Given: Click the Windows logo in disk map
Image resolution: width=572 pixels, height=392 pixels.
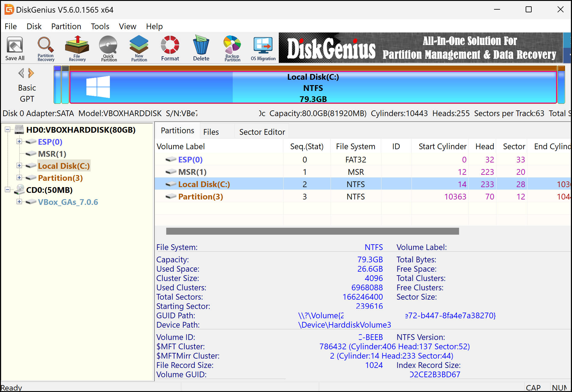Looking at the screenshot, I should click(x=98, y=87).
